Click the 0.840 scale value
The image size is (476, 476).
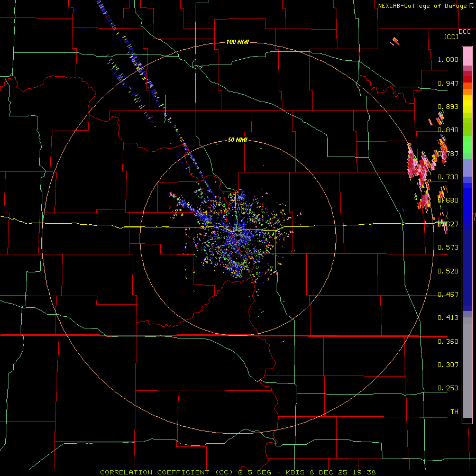pos(448,130)
